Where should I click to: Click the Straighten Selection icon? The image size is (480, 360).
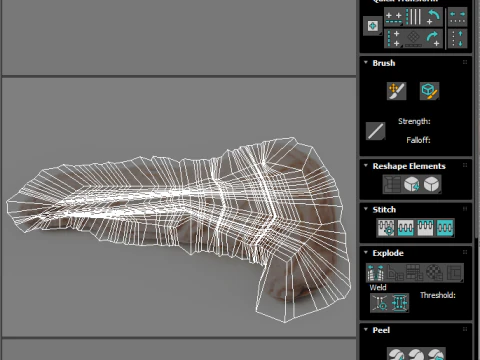(392, 184)
